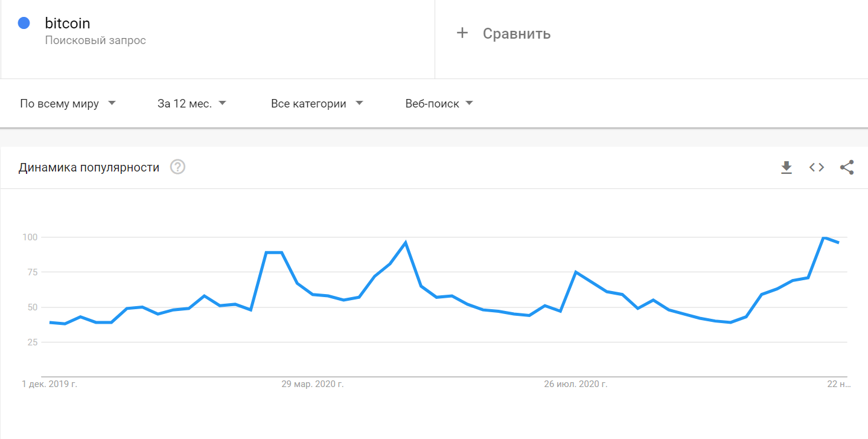This screenshot has width=868, height=439.
Task: Click the blue dot next to bitcoin
Action: pyautogui.click(x=24, y=24)
